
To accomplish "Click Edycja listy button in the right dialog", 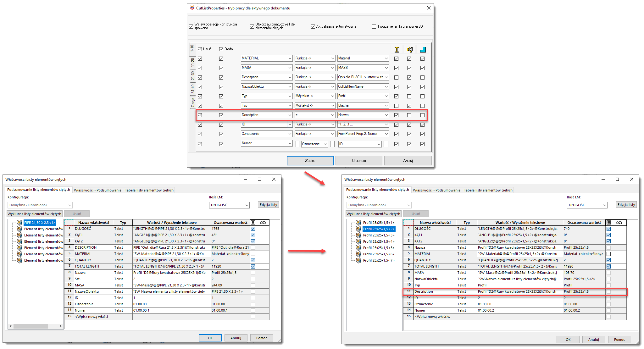I will click(x=626, y=205).
